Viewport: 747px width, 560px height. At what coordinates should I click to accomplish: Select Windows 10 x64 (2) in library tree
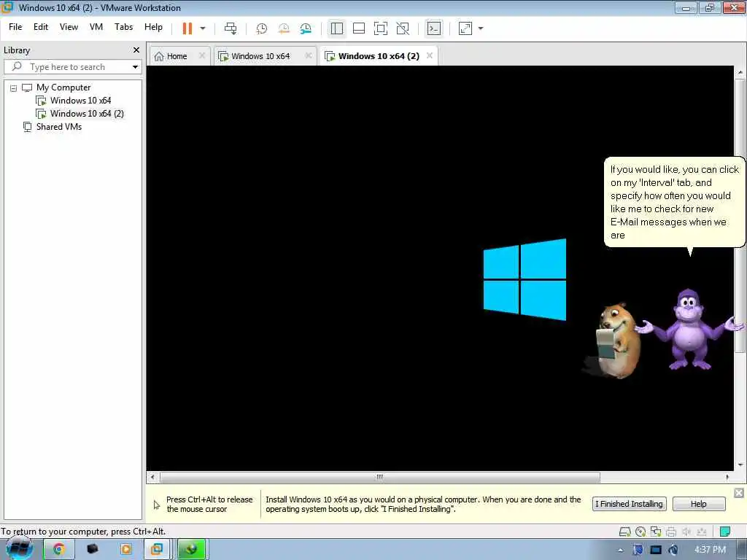(87, 114)
